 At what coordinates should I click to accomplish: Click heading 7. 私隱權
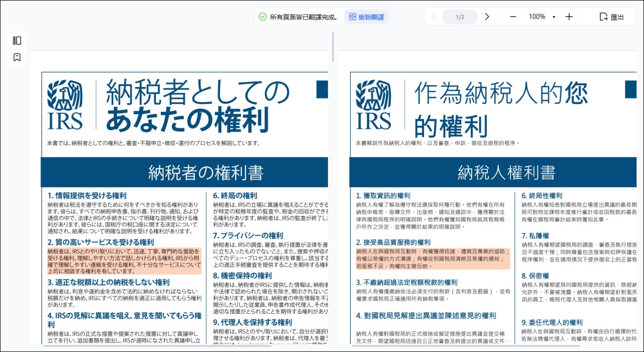point(535,236)
